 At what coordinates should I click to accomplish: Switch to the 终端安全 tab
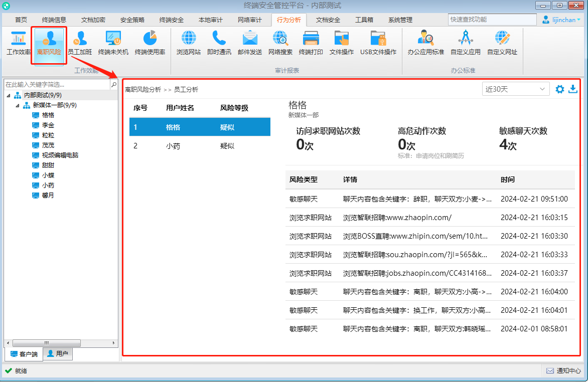[172, 20]
